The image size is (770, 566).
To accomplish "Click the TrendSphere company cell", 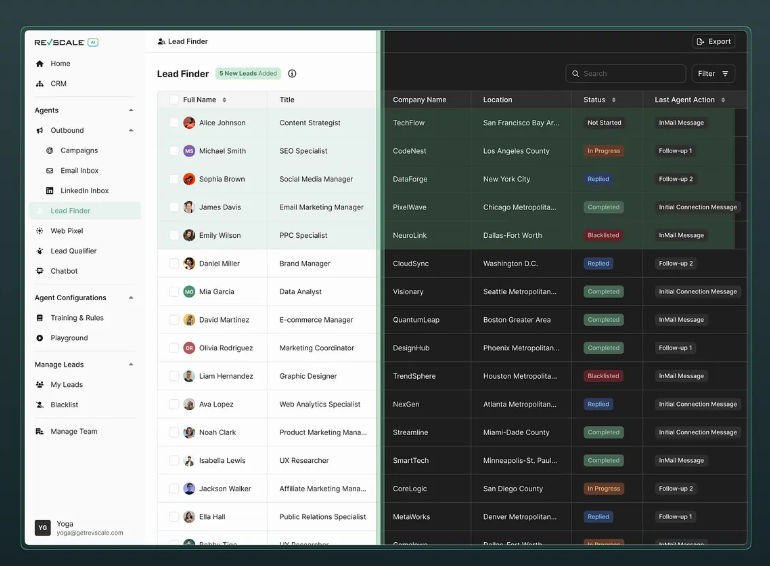I will click(414, 376).
